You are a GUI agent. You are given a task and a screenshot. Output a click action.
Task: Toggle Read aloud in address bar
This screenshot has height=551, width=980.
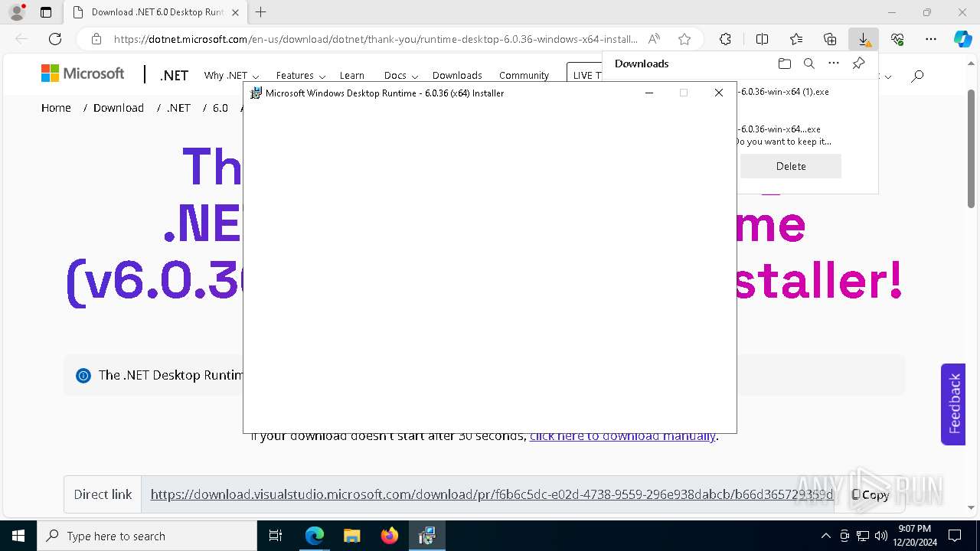pos(654,39)
